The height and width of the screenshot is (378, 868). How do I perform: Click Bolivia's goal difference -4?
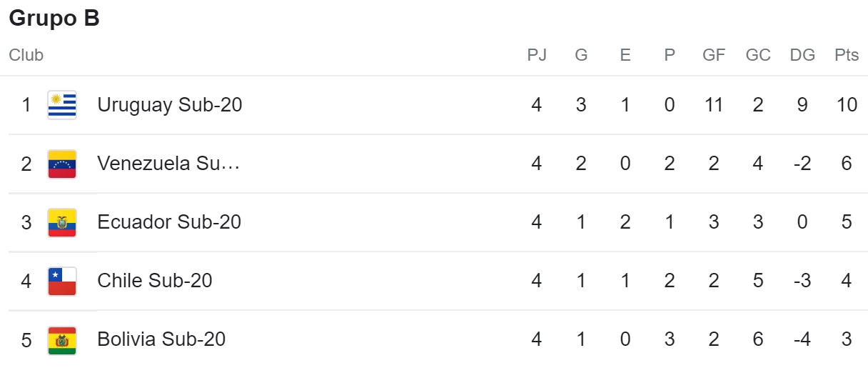pyautogui.click(x=802, y=339)
